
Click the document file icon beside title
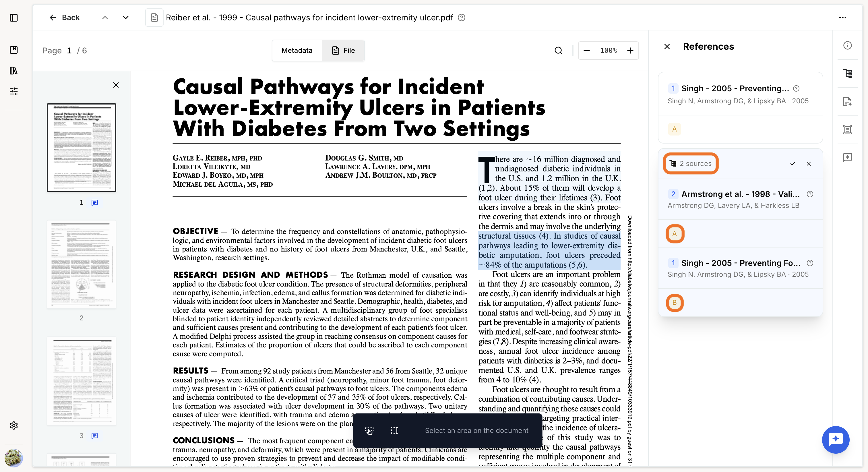click(x=154, y=18)
